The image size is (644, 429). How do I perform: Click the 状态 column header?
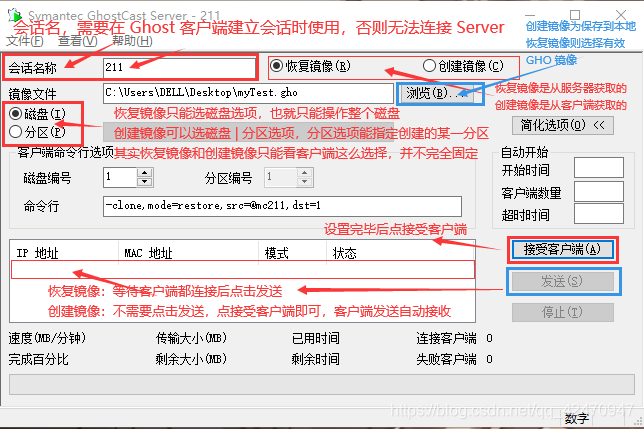coord(400,253)
